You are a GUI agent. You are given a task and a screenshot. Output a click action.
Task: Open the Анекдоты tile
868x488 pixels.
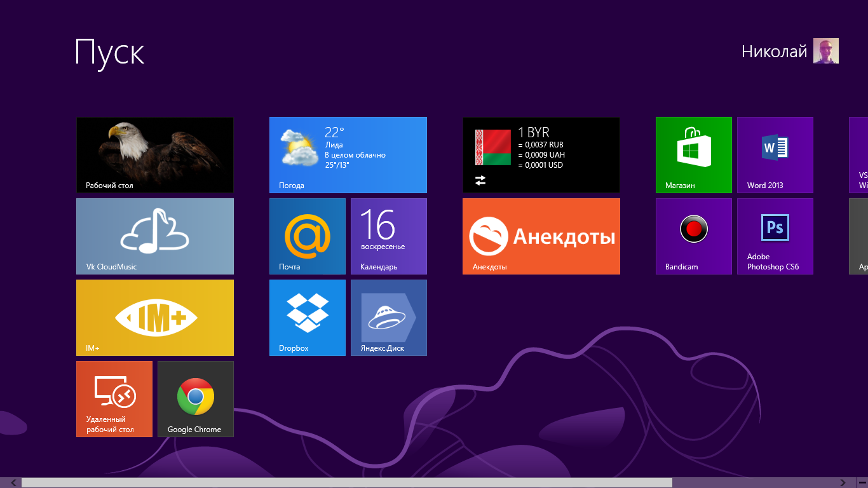(541, 236)
